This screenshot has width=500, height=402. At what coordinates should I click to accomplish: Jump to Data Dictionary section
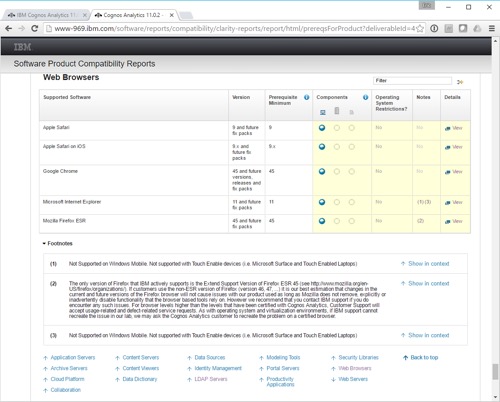click(x=140, y=379)
